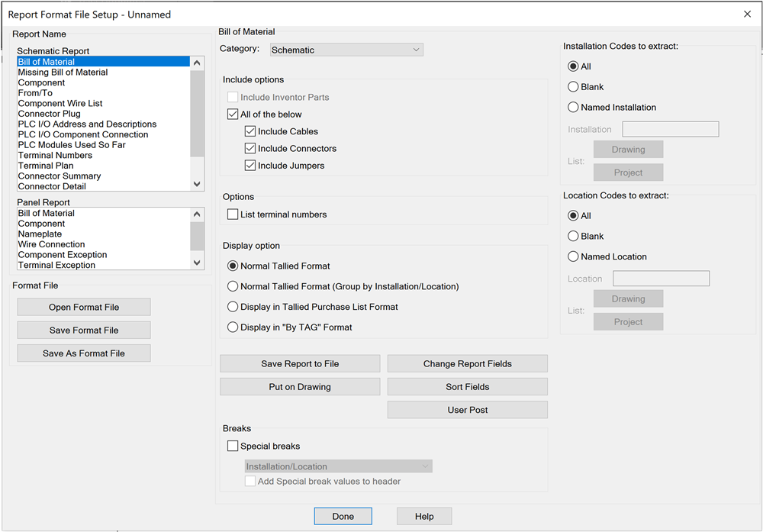The image size is (763, 532).
Task: Click the Done button
Action: (x=343, y=517)
